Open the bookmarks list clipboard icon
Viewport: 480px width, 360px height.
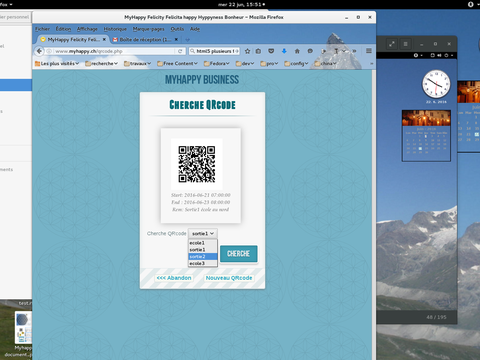[x=258, y=51]
